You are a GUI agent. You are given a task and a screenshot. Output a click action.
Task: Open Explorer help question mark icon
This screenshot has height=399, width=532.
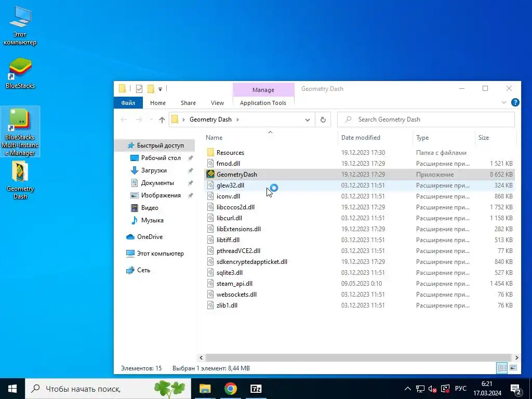[515, 102]
